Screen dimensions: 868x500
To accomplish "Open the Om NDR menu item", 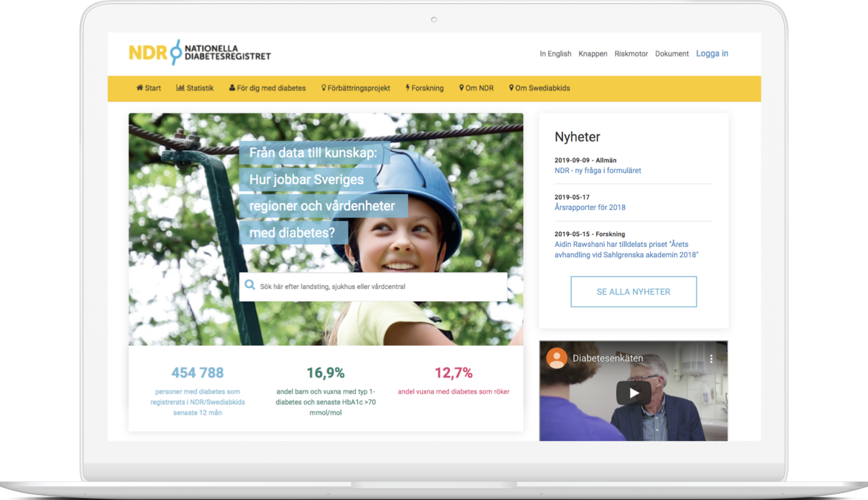I will coord(476,88).
